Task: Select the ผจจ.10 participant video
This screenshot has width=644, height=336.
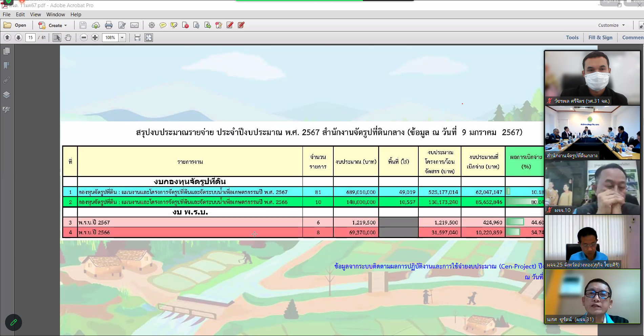Action: click(x=592, y=187)
